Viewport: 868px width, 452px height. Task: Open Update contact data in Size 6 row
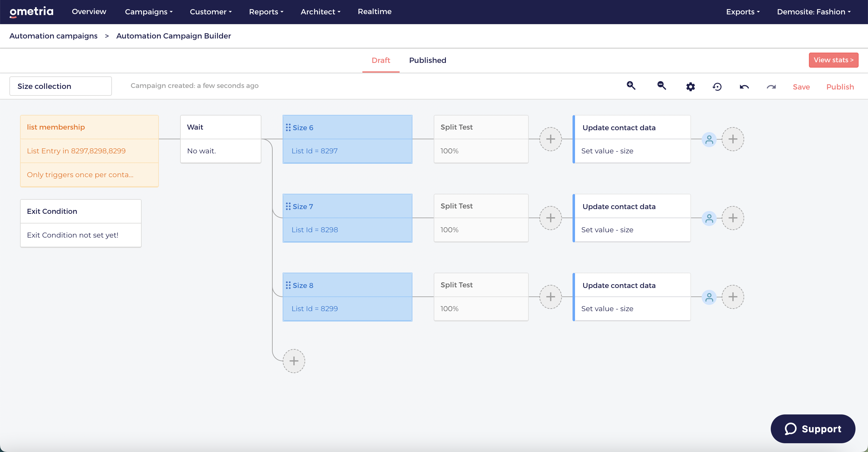click(632, 139)
